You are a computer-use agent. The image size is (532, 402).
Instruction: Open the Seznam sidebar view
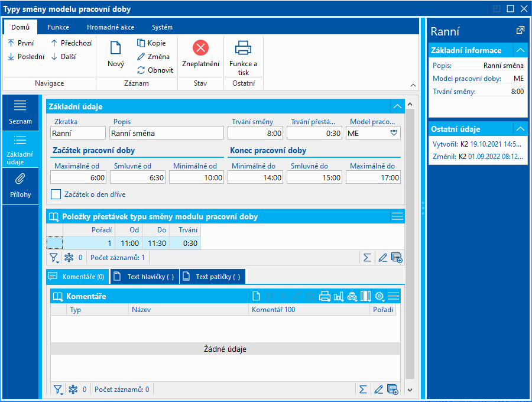[x=20, y=113]
